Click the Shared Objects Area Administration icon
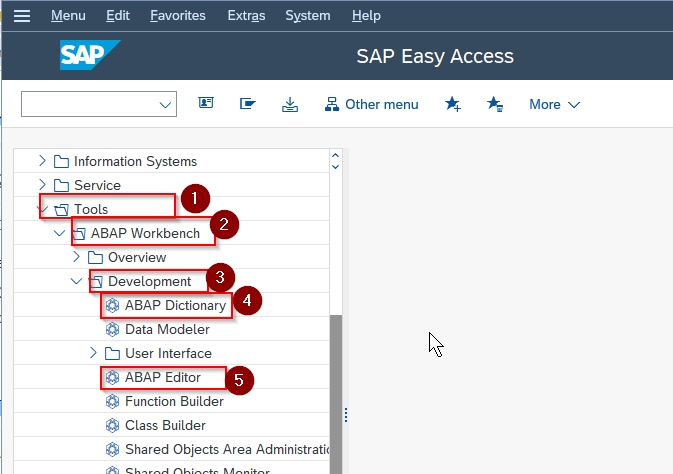This screenshot has width=673, height=474. click(112, 450)
